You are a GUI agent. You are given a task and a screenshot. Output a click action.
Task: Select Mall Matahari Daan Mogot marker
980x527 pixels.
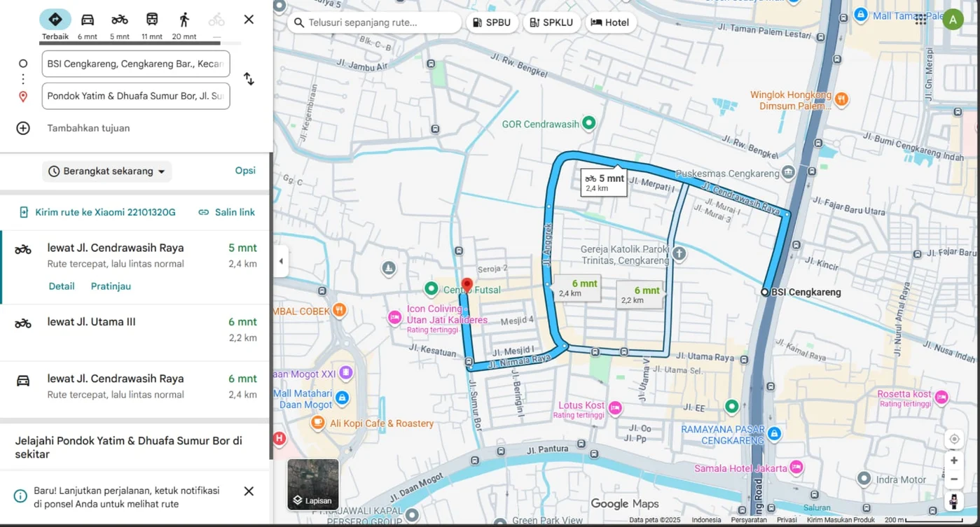[x=342, y=398]
